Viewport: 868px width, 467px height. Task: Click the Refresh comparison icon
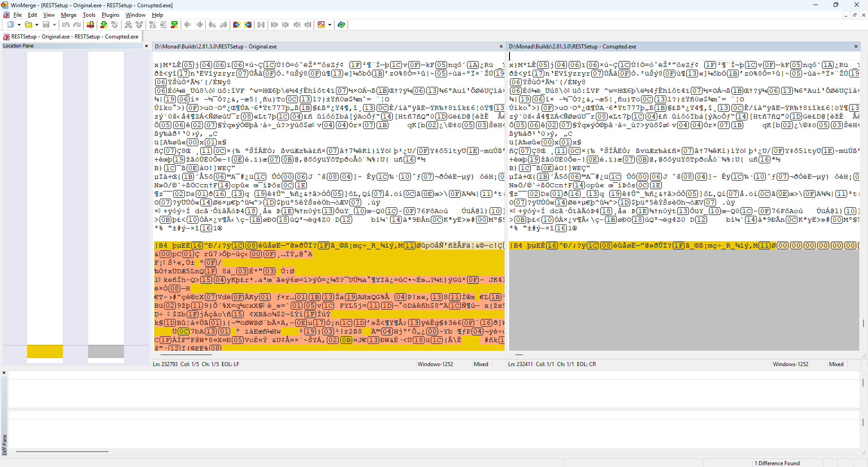point(341,25)
